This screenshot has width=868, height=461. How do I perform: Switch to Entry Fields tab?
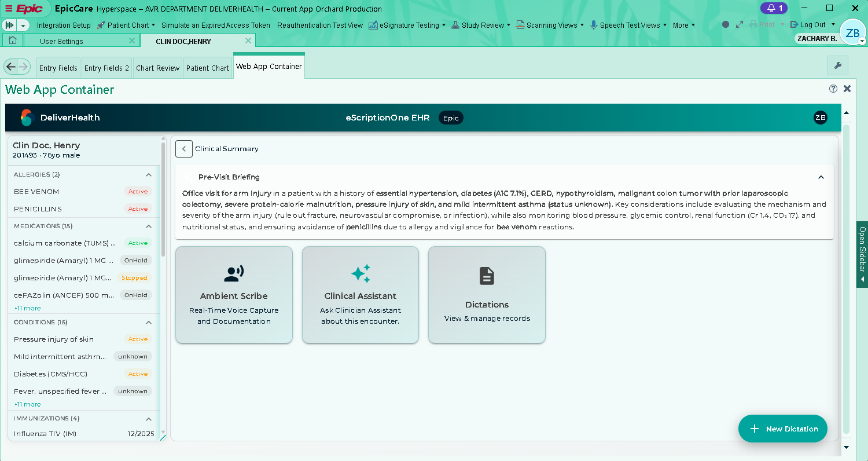point(58,68)
